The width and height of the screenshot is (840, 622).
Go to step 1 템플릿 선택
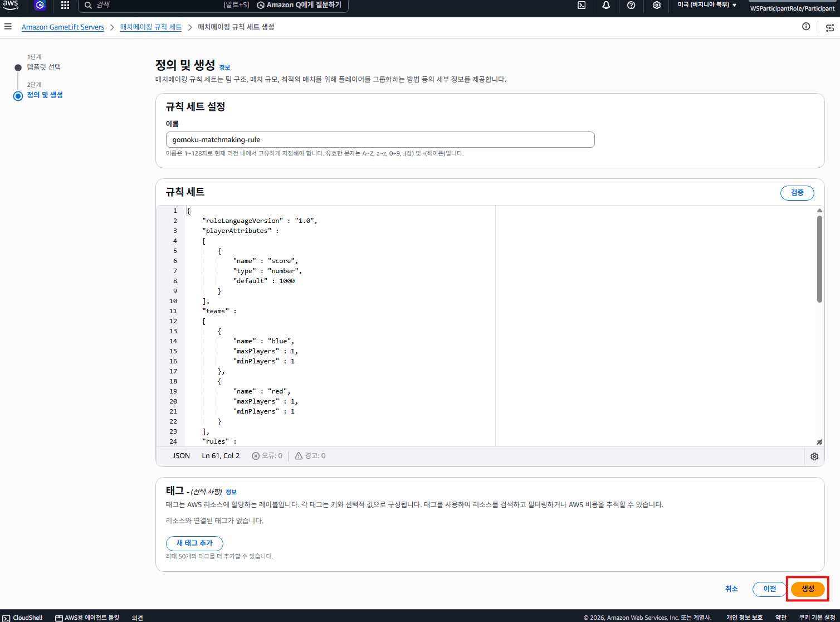click(x=44, y=67)
